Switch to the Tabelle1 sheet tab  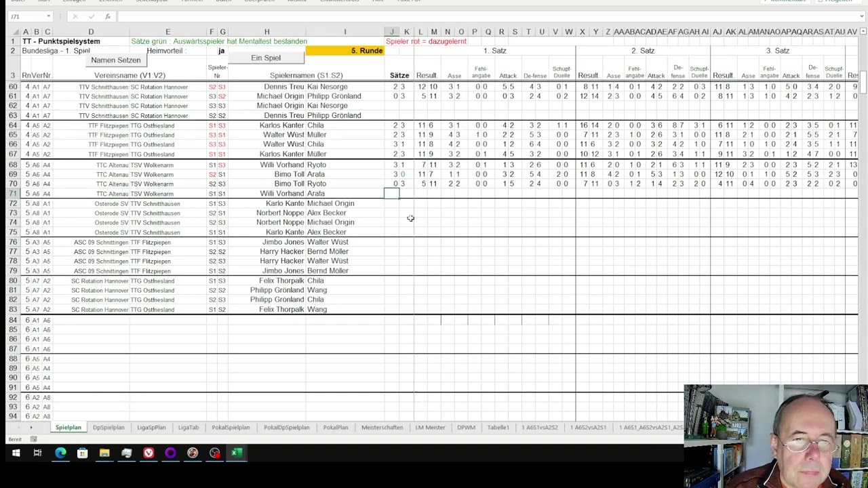[x=498, y=428]
